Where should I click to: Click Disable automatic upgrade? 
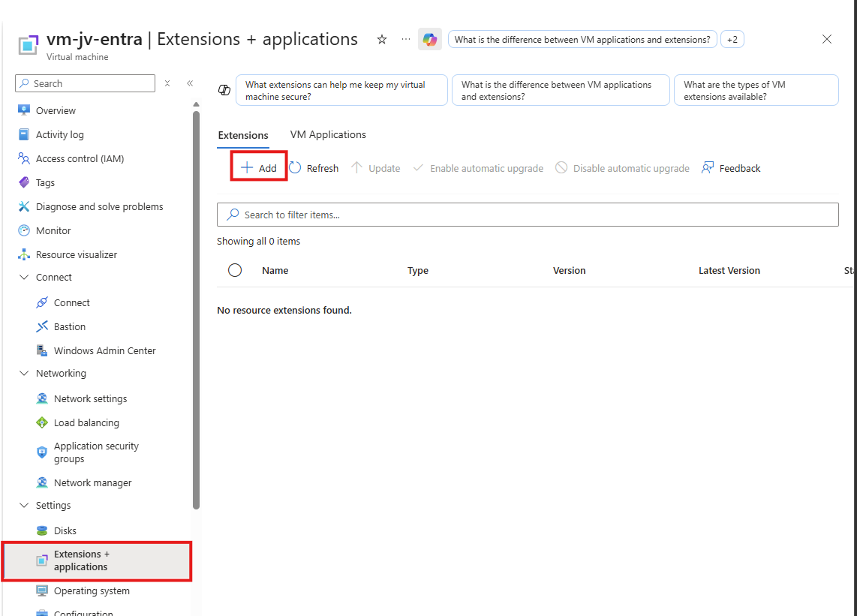[623, 168]
